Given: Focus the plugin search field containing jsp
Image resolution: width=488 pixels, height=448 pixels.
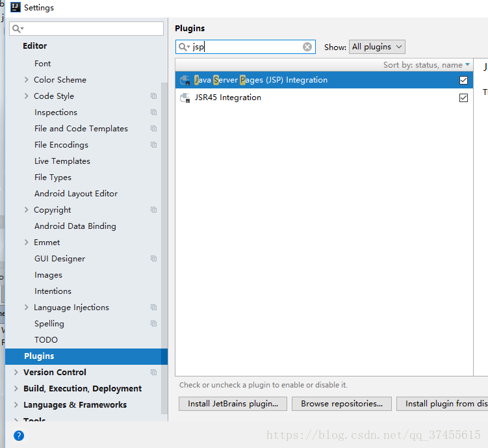Looking at the screenshot, I should pos(246,47).
